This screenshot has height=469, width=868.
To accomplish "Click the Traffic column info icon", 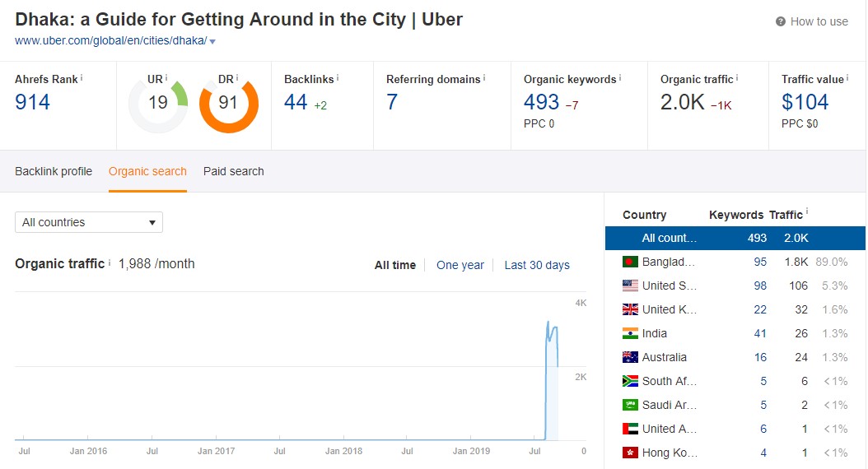I will (x=806, y=211).
